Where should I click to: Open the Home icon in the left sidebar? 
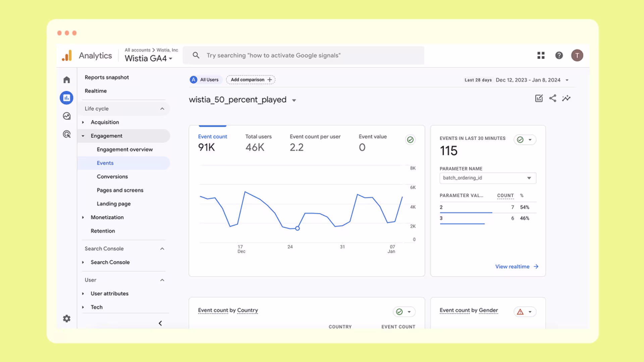point(66,79)
